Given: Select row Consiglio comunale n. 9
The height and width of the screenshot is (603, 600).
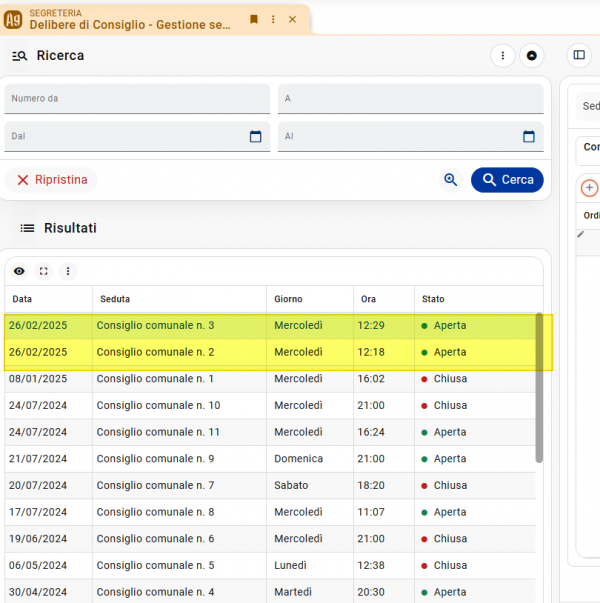Looking at the screenshot, I should point(270,459).
